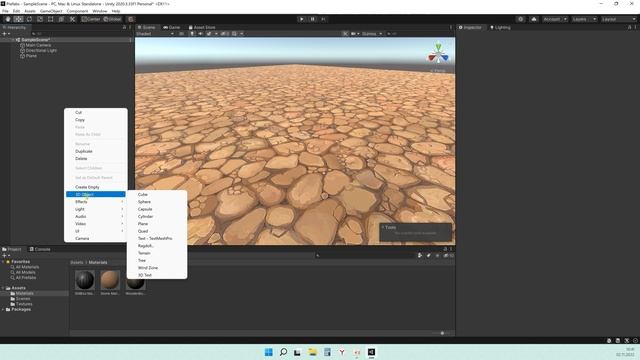The width and height of the screenshot is (640, 360).
Task: Click Duplicate in context menu
Action: tap(96, 151)
